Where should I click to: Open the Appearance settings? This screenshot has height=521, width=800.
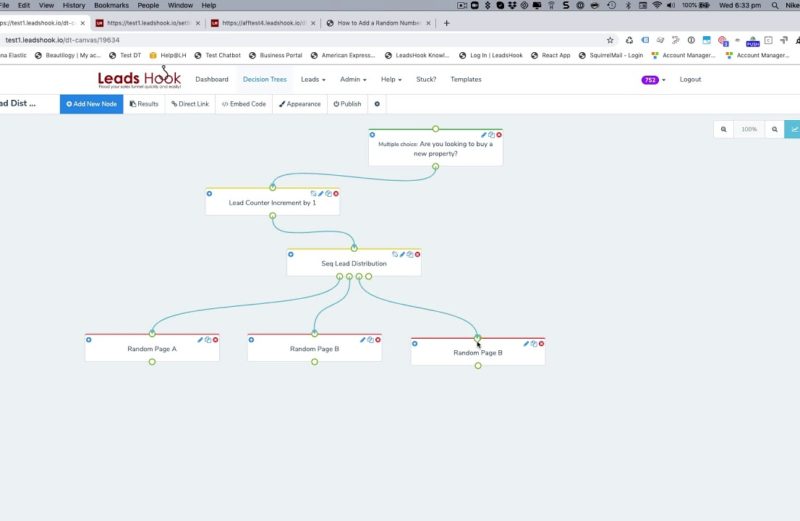point(300,104)
